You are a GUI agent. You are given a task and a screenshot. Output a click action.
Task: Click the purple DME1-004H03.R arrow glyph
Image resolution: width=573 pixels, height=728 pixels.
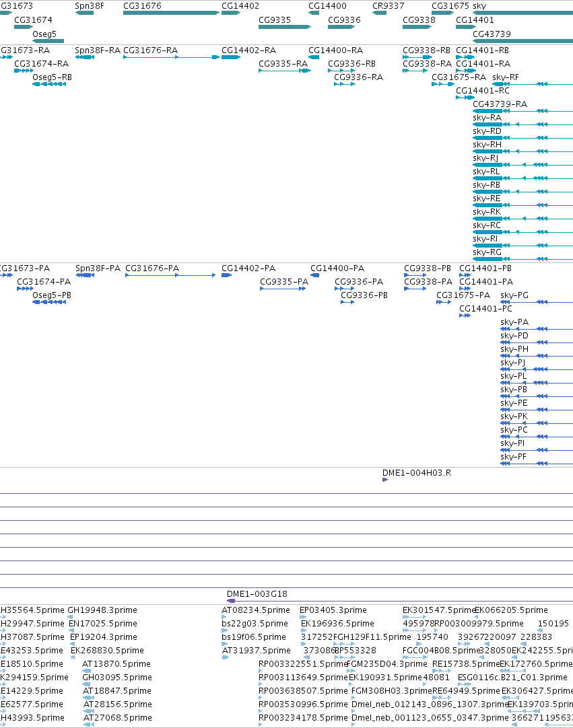point(384,480)
